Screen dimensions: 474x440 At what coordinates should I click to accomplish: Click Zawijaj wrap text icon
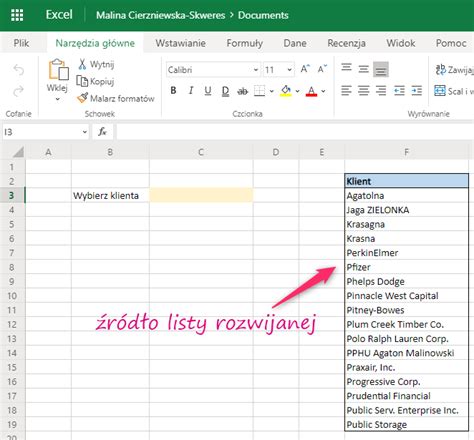pyautogui.click(x=441, y=69)
